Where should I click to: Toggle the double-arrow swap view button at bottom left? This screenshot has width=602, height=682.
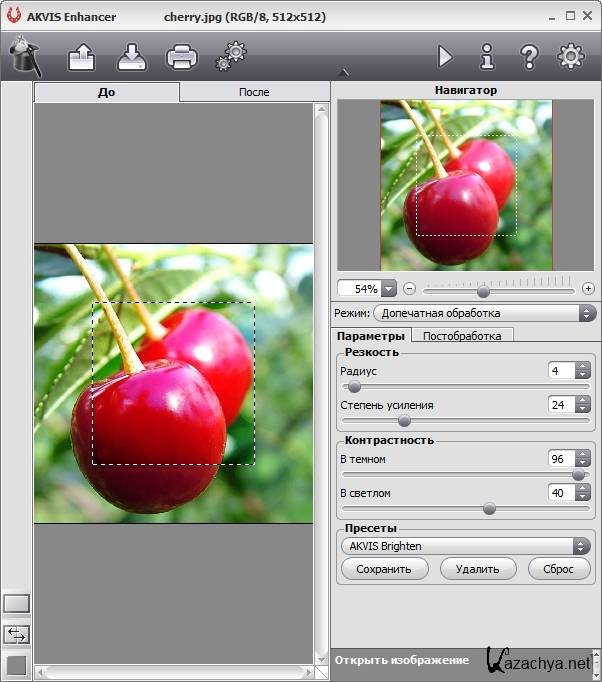17,634
